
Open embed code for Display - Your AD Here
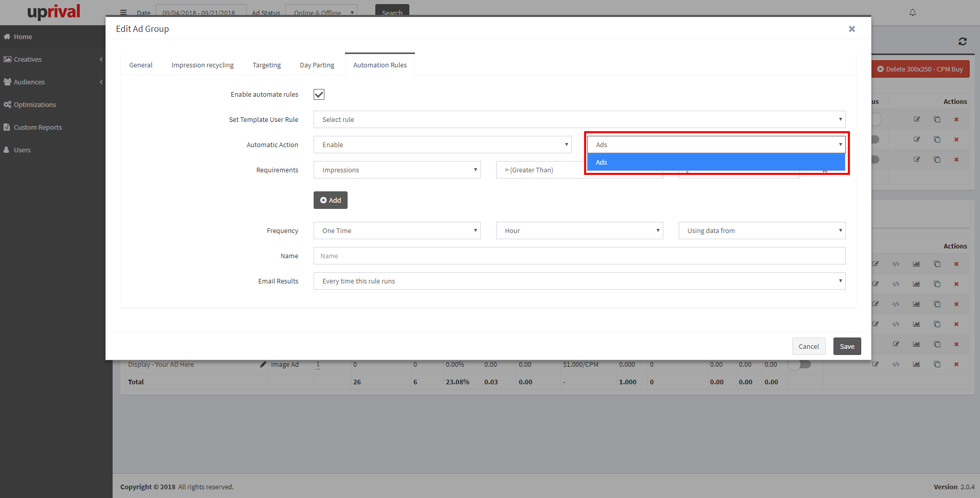(x=896, y=364)
